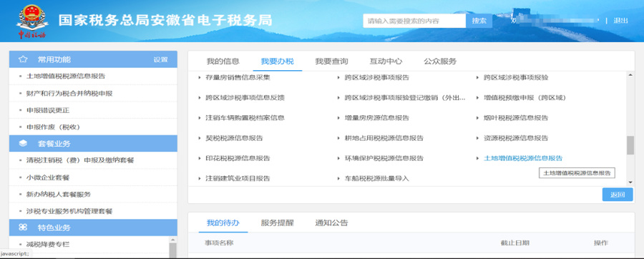Open 跨区域涉税事项报验
Image resolution: width=644 pixels, height=259 pixels.
coord(516,77)
